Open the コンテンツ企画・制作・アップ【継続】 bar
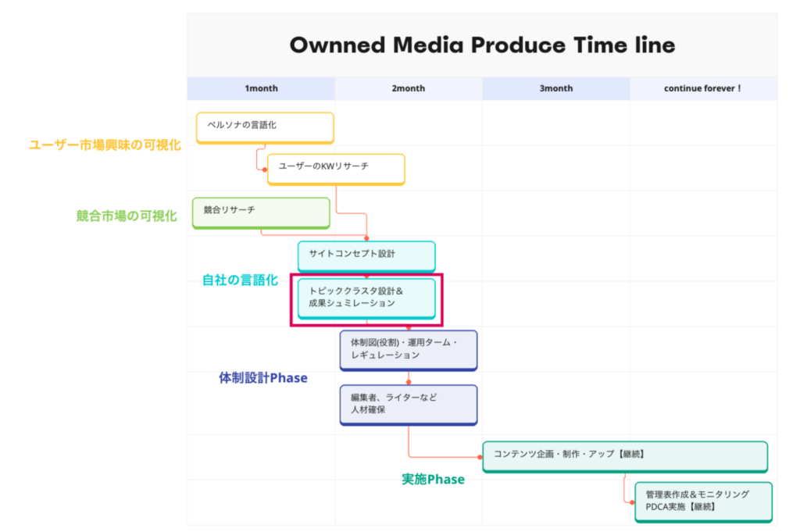Screen dimensions: 800x532 [625, 456]
